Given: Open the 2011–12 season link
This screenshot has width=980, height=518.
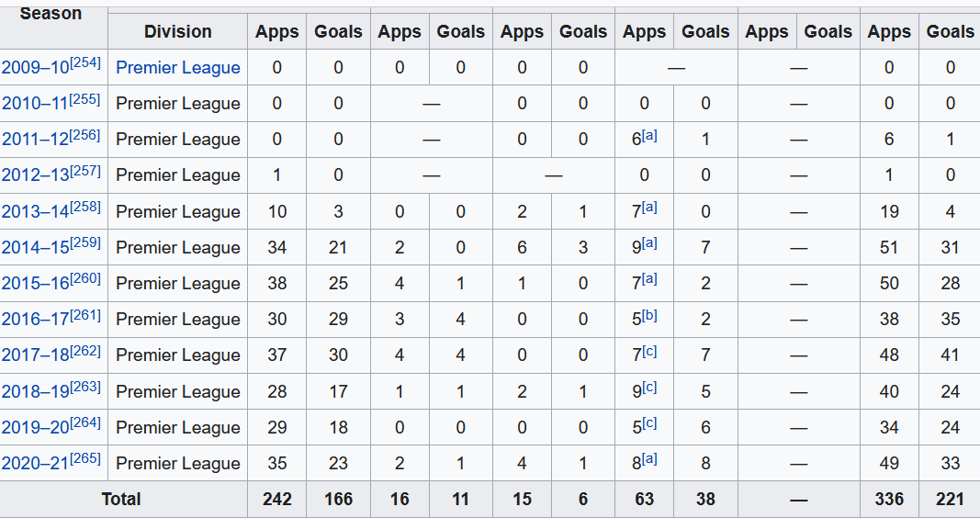Looking at the screenshot, I should tap(35, 139).
